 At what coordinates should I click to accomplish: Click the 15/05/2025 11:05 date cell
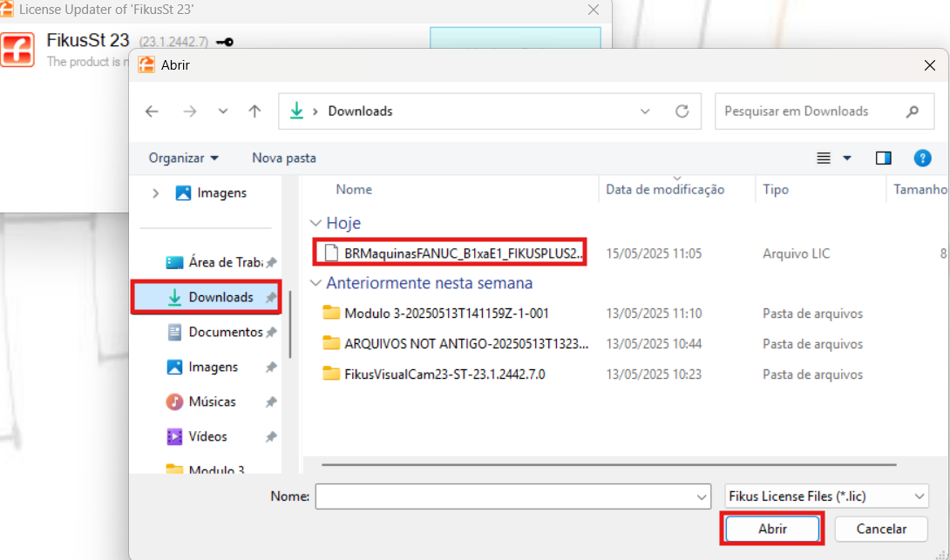(654, 253)
